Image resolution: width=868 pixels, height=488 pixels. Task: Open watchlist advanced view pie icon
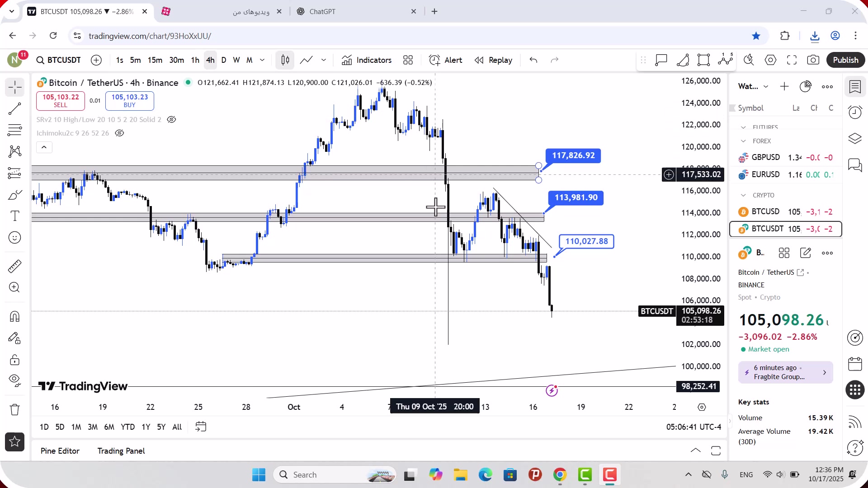(806, 86)
